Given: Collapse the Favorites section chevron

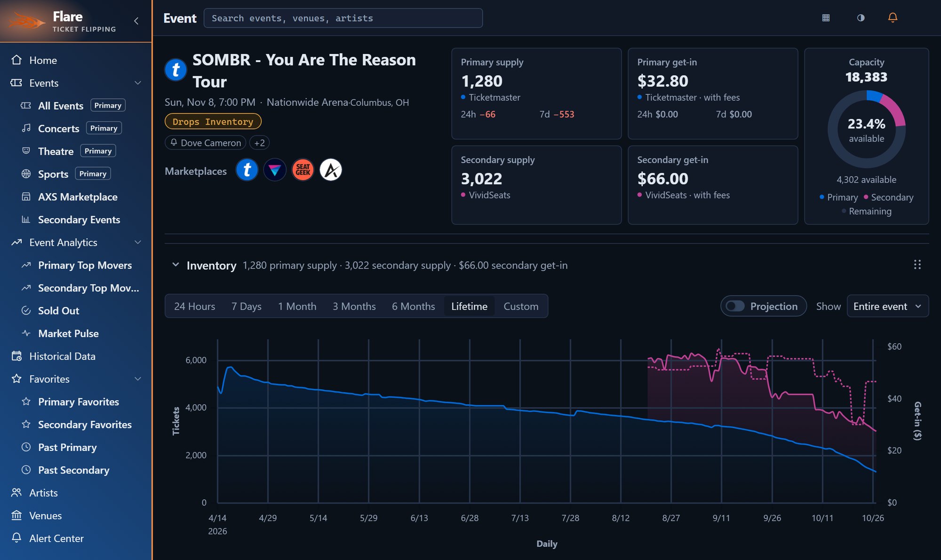Looking at the screenshot, I should pyautogui.click(x=138, y=379).
